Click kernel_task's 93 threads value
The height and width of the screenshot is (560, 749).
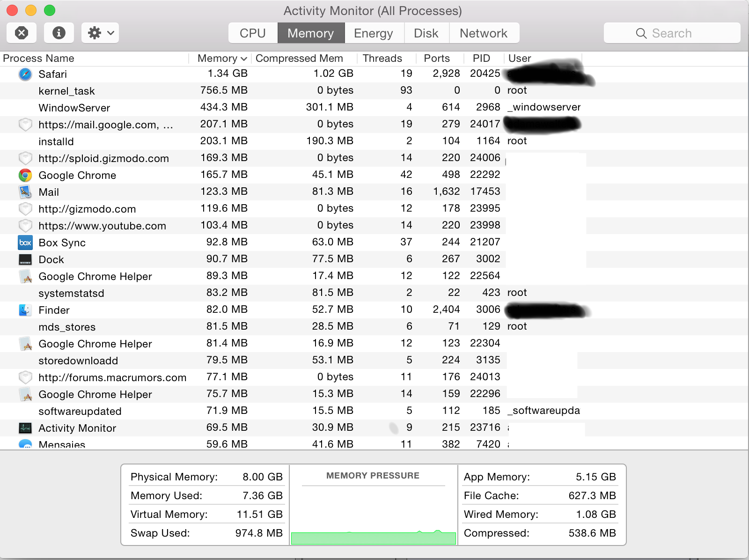(x=406, y=90)
